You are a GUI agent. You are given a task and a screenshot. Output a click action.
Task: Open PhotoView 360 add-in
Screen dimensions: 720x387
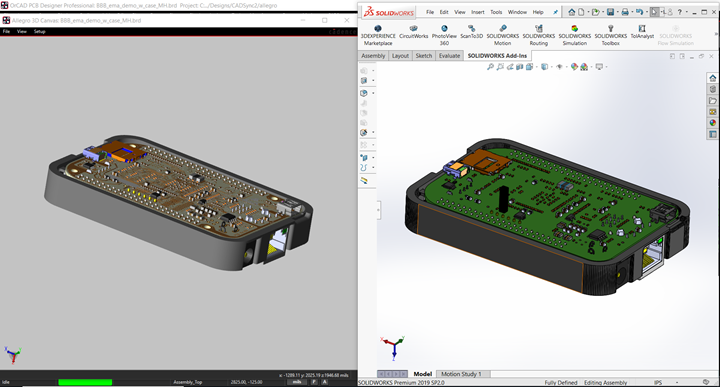[444, 35]
